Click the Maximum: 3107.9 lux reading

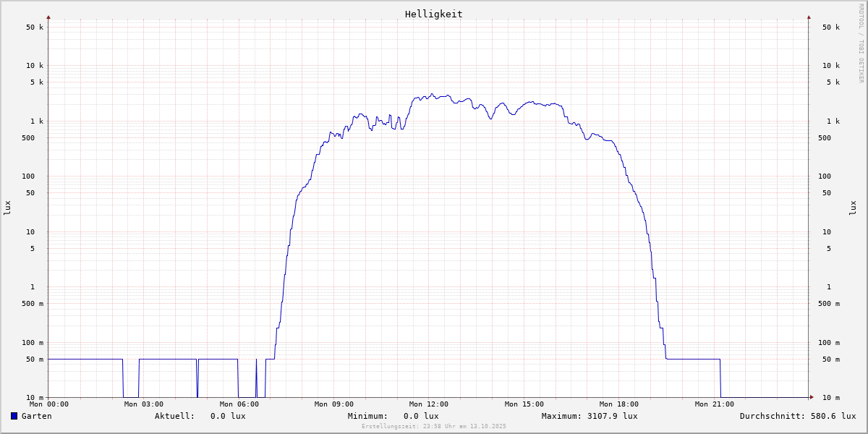[590, 416]
